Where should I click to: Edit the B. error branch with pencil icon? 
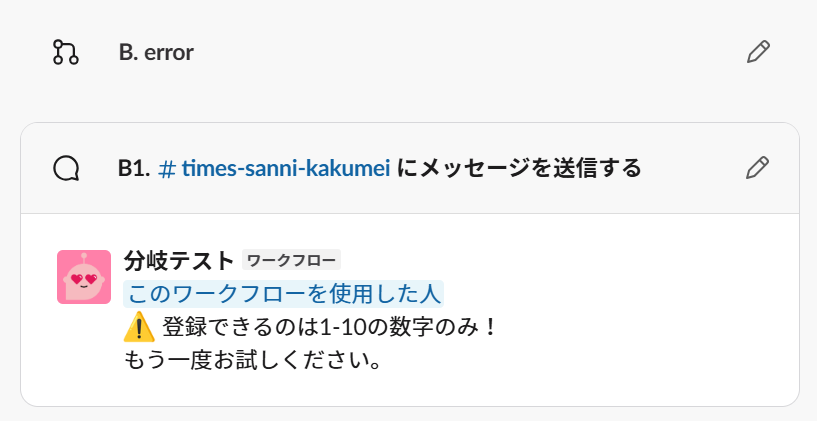[758, 52]
